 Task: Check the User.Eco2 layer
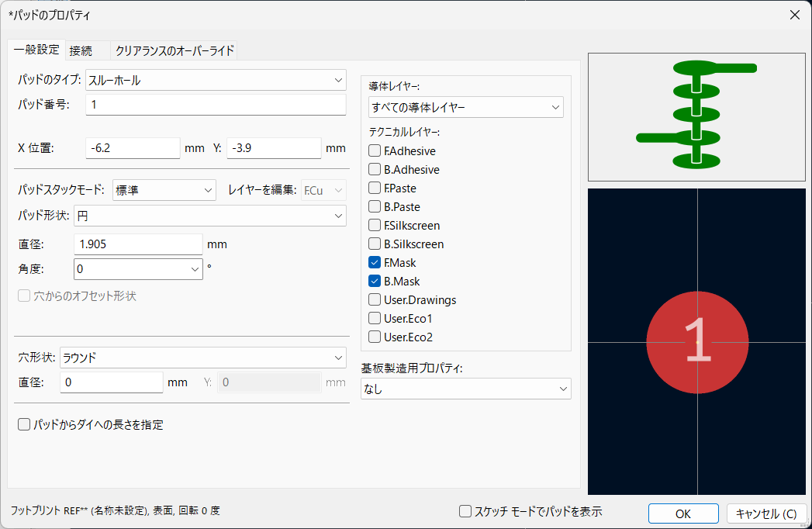pos(375,337)
